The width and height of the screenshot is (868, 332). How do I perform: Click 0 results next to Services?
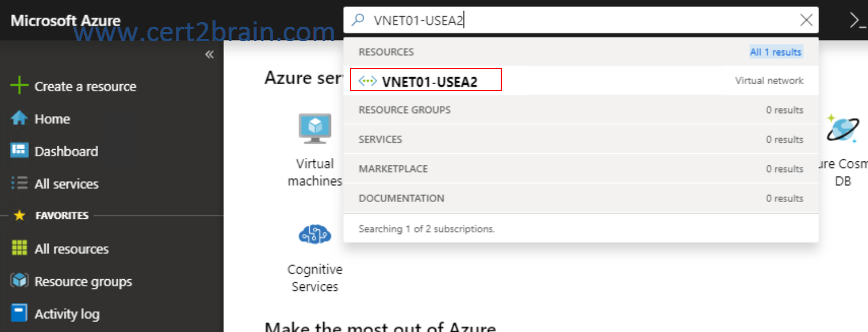pos(784,139)
